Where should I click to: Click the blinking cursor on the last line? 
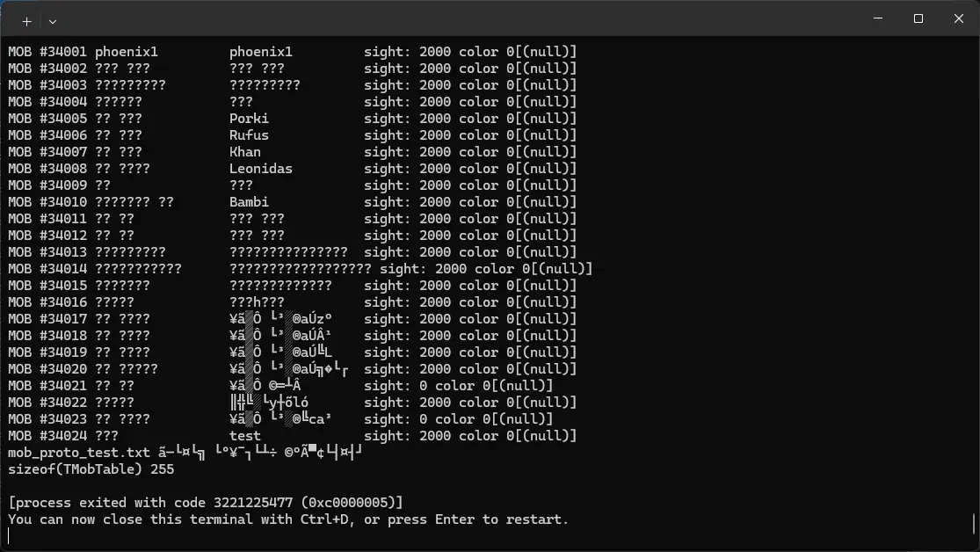tap(10, 536)
